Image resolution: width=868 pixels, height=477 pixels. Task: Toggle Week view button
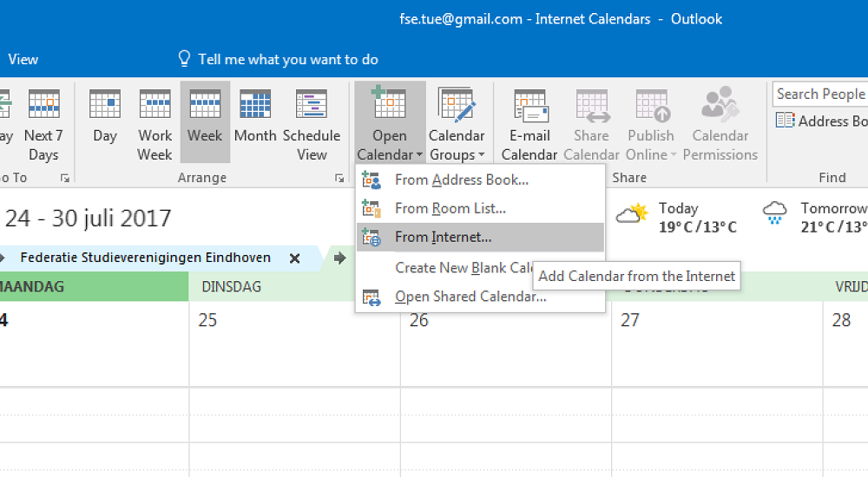pos(205,121)
